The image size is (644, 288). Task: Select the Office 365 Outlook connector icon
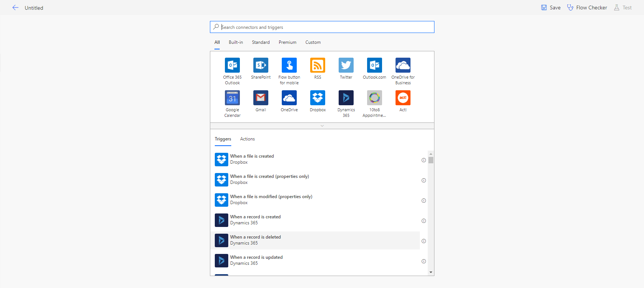232,65
